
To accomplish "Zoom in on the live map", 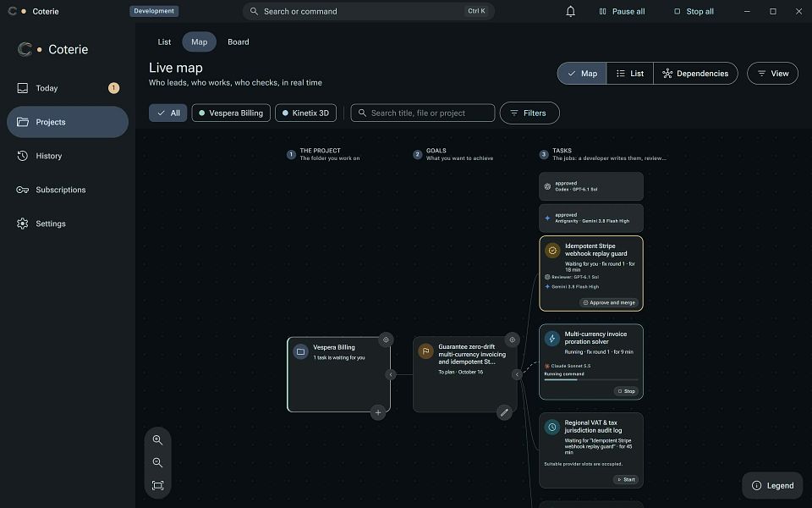I will (x=157, y=440).
